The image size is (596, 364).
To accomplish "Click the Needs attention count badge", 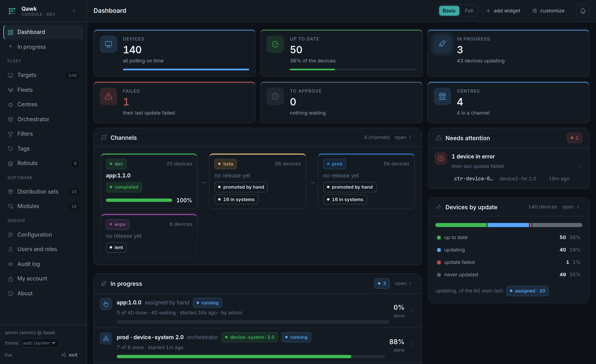I will pos(574,138).
